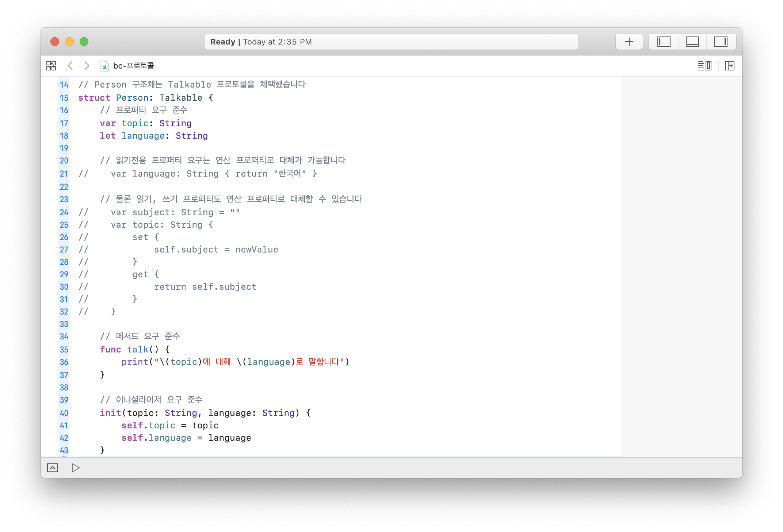The image size is (783, 532).
Task: Click the green zoom window button
Action: (x=84, y=42)
